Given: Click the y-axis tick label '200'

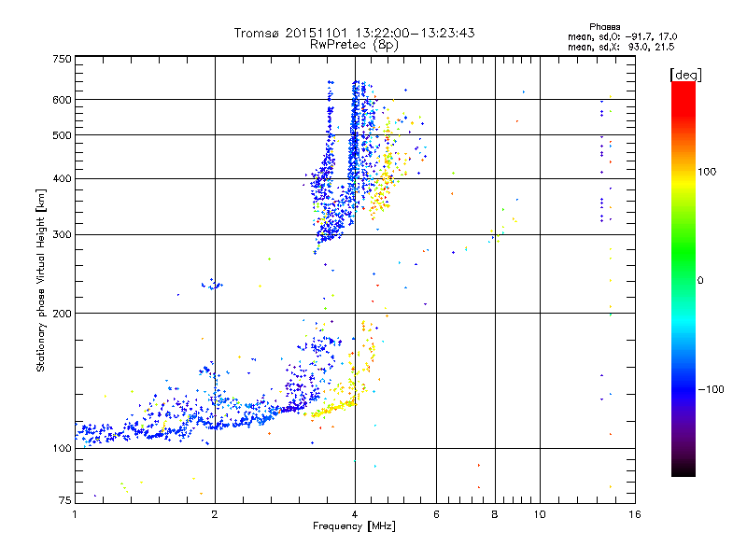Looking at the screenshot, I should [62, 314].
